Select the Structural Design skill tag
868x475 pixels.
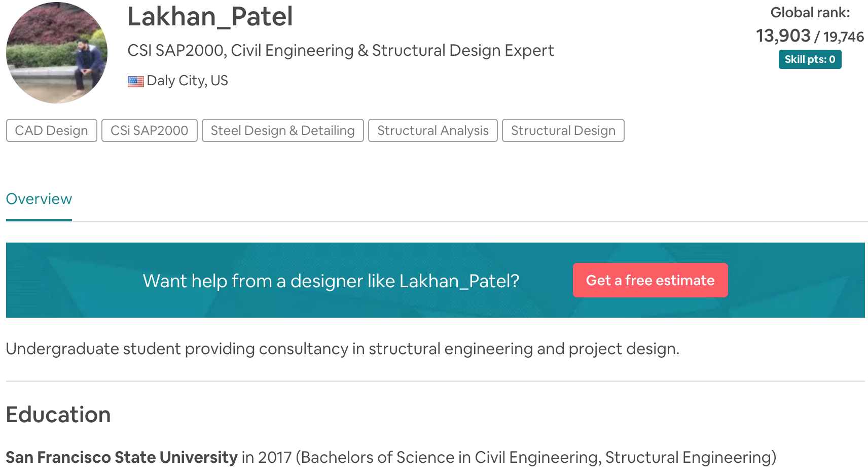click(x=563, y=130)
